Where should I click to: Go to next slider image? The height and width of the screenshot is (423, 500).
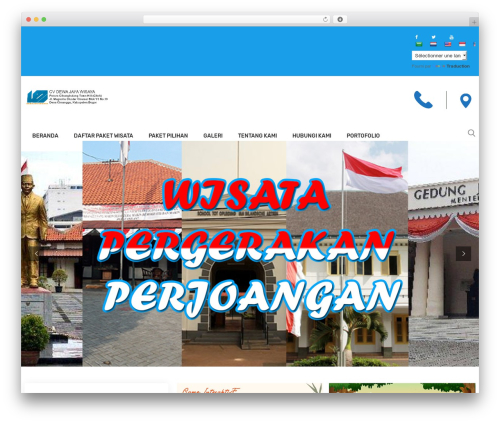coord(463,254)
